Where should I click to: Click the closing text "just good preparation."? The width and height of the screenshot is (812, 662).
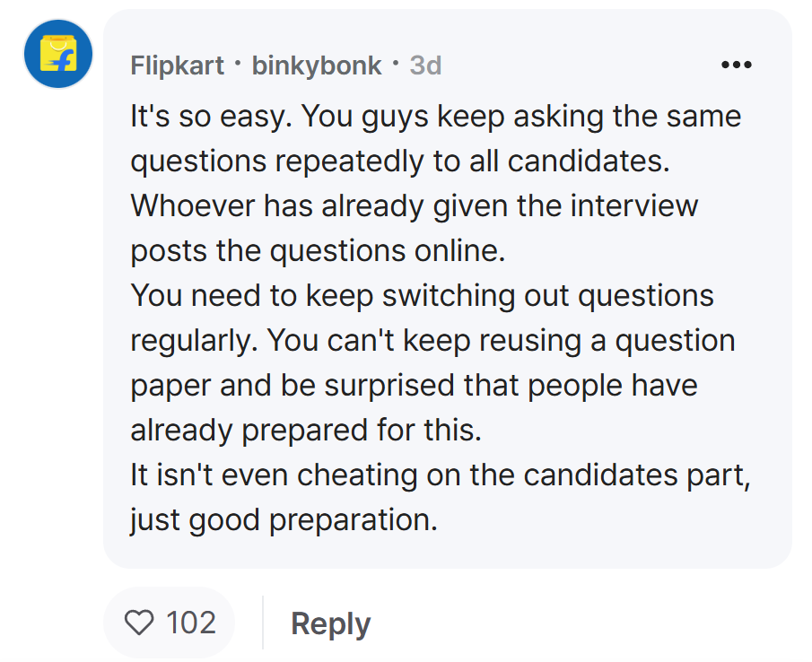coord(284,520)
